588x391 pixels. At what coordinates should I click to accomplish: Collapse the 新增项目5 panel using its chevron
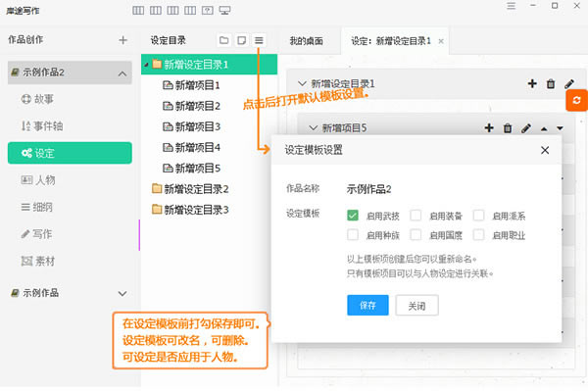pyautogui.click(x=314, y=128)
